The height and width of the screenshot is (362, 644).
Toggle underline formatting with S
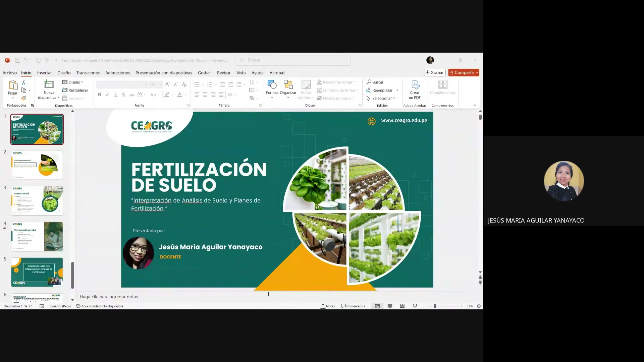(x=115, y=95)
